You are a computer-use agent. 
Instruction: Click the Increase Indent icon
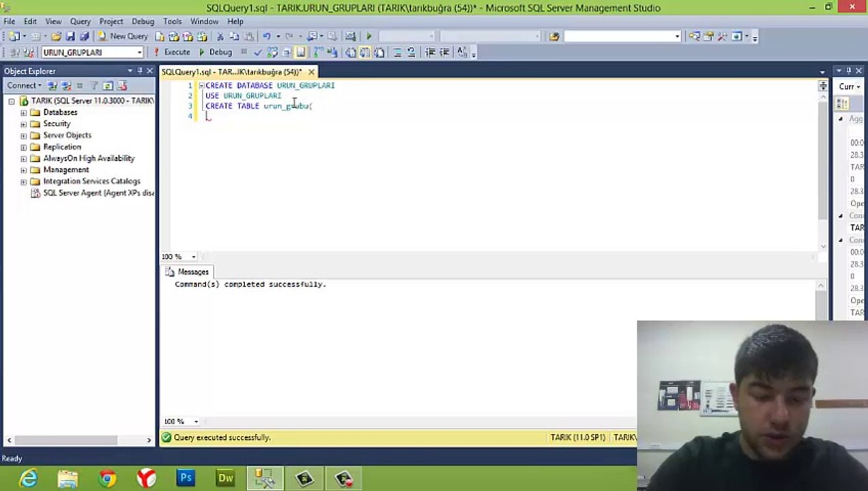coord(444,52)
